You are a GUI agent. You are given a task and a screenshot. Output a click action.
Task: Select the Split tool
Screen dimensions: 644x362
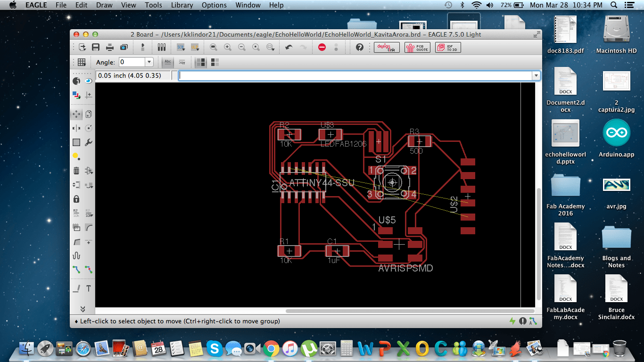(76, 241)
